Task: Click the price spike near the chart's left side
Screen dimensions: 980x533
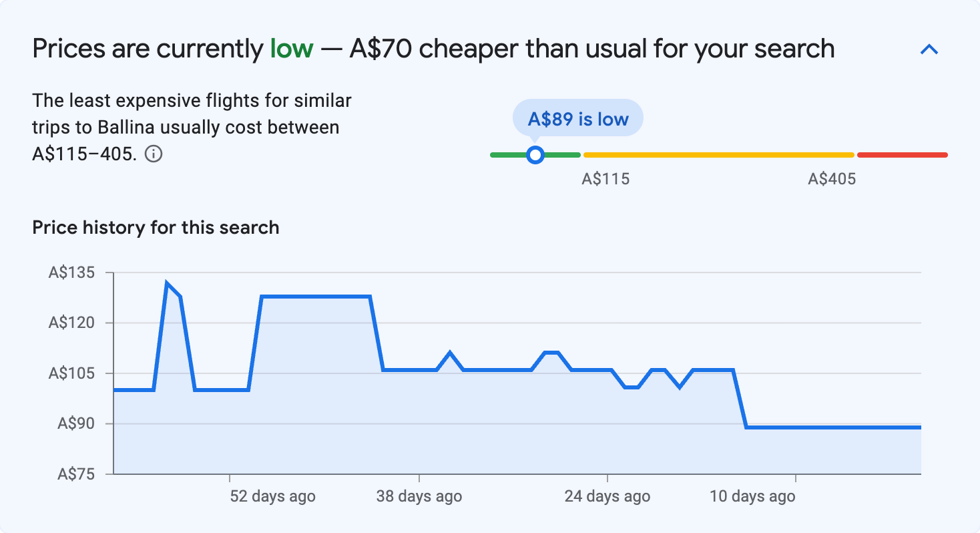Action: [x=166, y=282]
